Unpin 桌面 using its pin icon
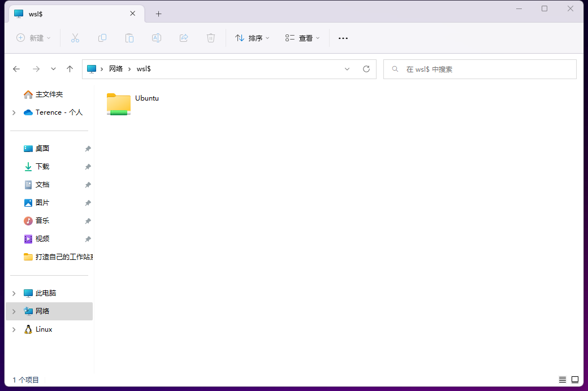The image size is (588, 391). pyautogui.click(x=88, y=149)
